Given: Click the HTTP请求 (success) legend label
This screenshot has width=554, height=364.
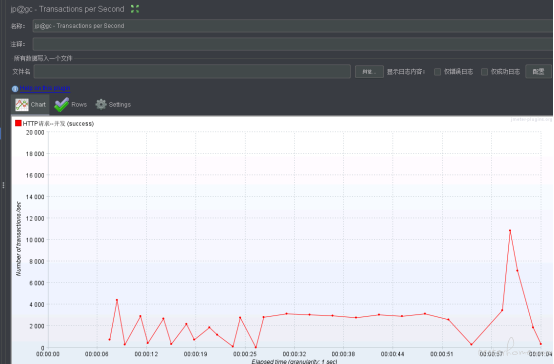Looking at the screenshot, I should [x=58, y=123].
